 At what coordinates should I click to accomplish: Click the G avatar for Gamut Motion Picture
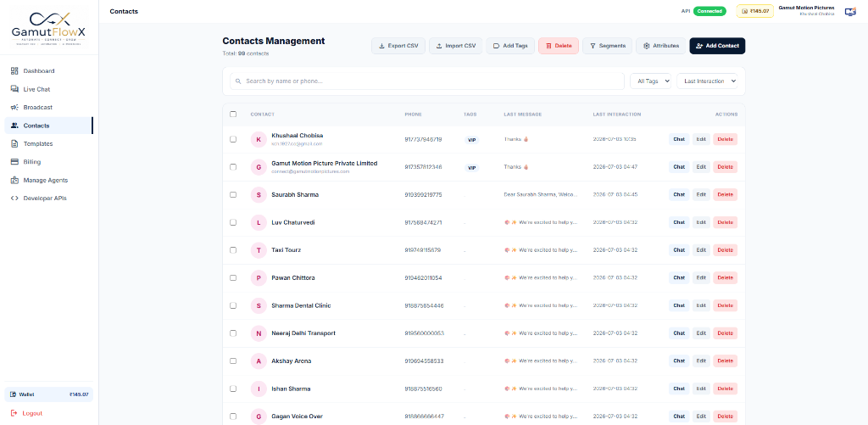[259, 167]
